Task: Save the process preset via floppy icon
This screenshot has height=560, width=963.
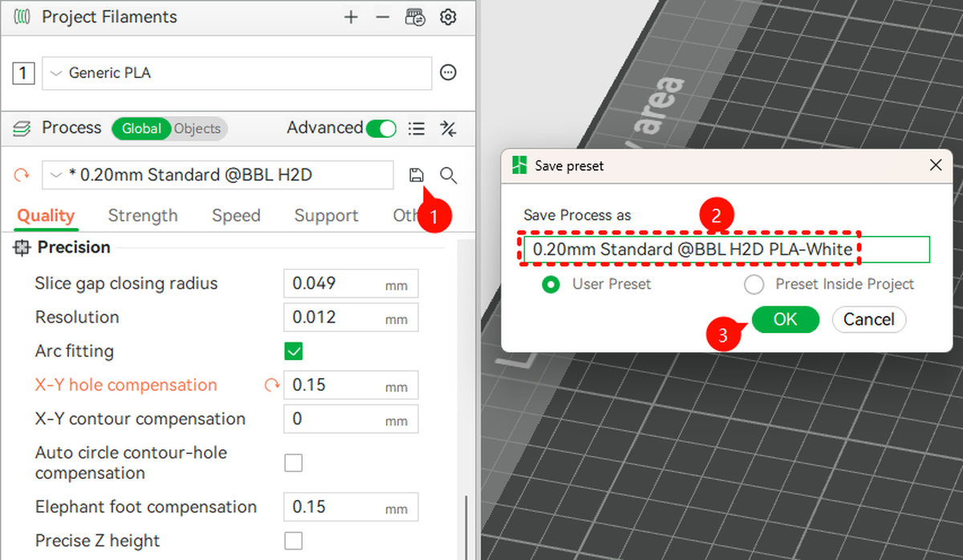Action: 416,175
